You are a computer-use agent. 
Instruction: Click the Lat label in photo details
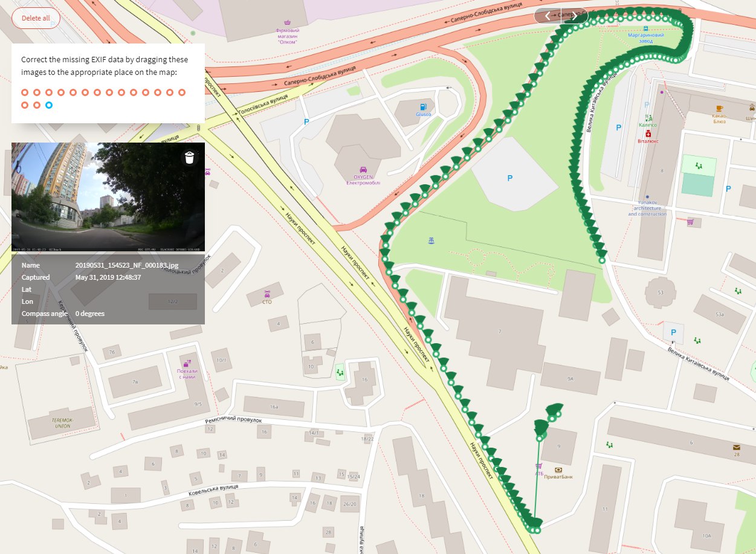point(26,289)
